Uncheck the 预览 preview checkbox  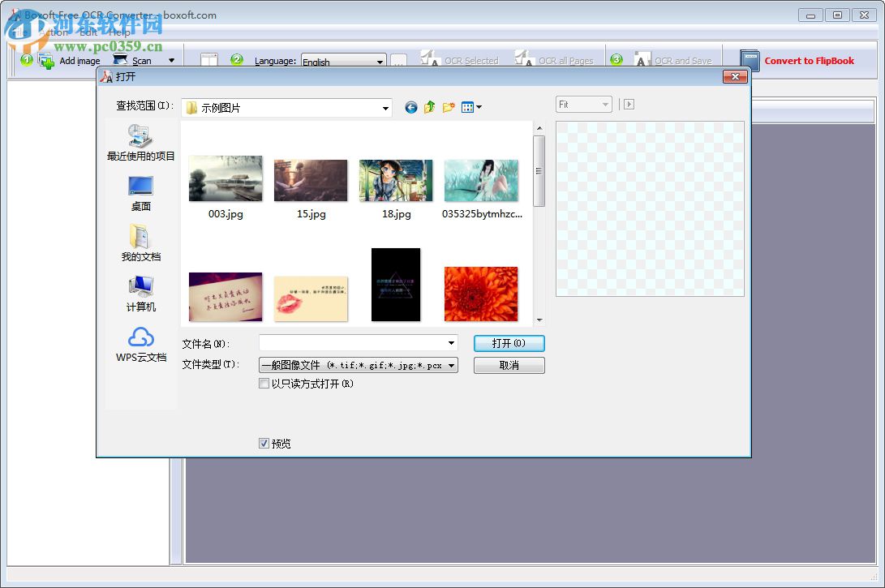pos(264,443)
